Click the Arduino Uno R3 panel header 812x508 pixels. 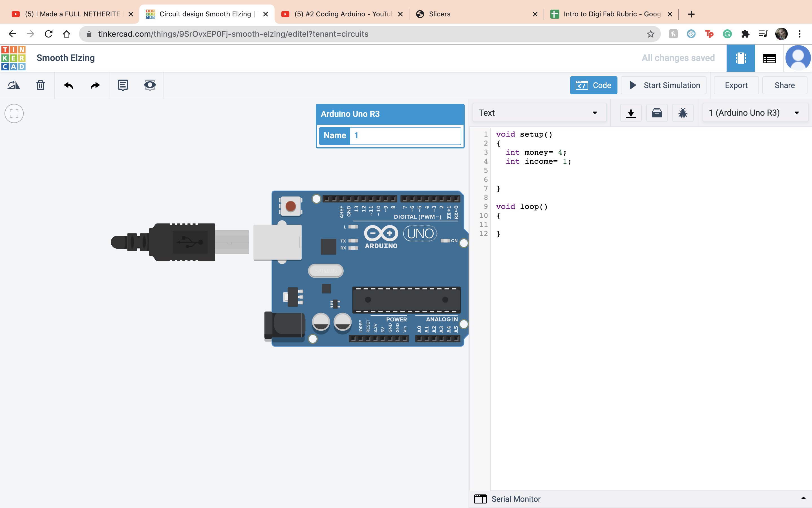click(390, 114)
